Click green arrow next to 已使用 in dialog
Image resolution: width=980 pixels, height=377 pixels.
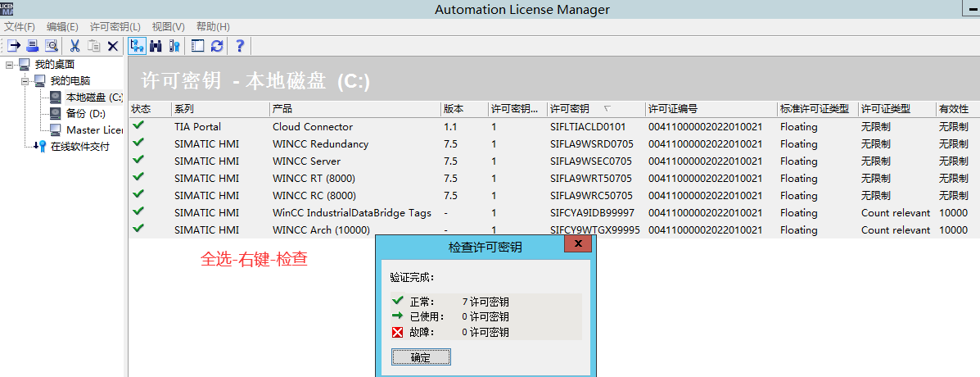pos(398,316)
